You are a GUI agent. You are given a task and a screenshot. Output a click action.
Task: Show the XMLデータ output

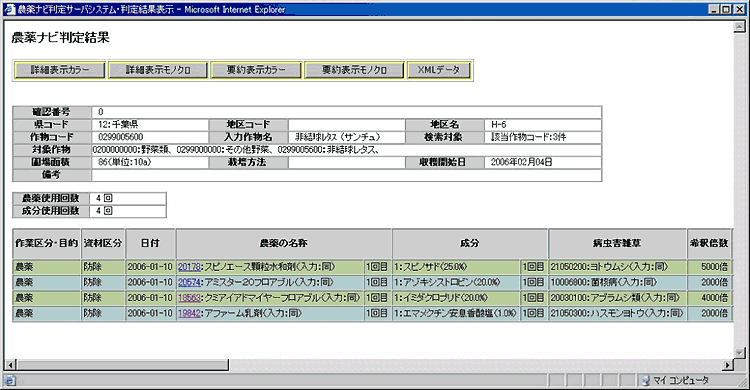pos(439,70)
